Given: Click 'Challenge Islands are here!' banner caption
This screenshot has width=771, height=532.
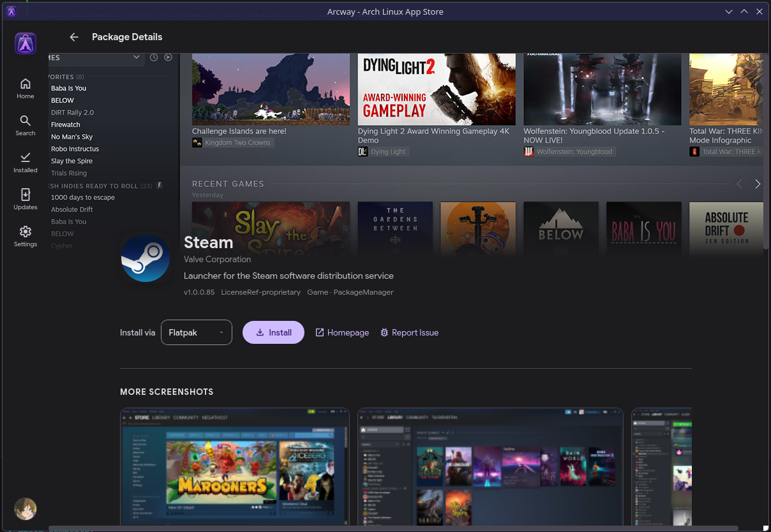Looking at the screenshot, I should tap(239, 131).
